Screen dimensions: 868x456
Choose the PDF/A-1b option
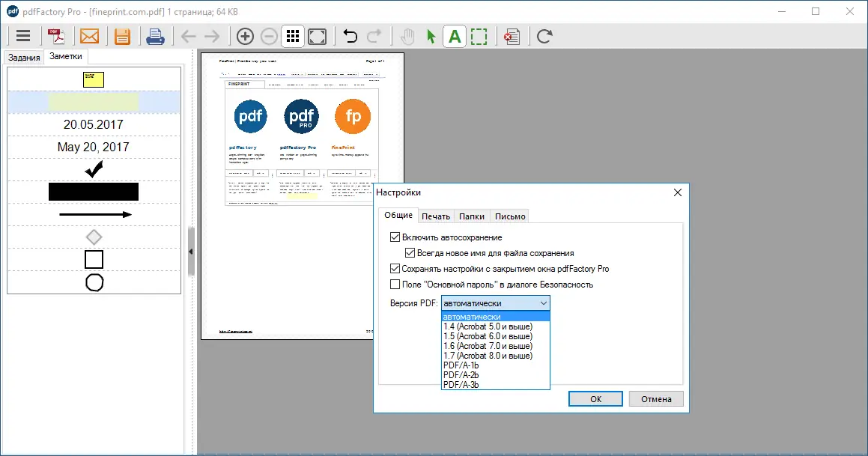[496, 365]
